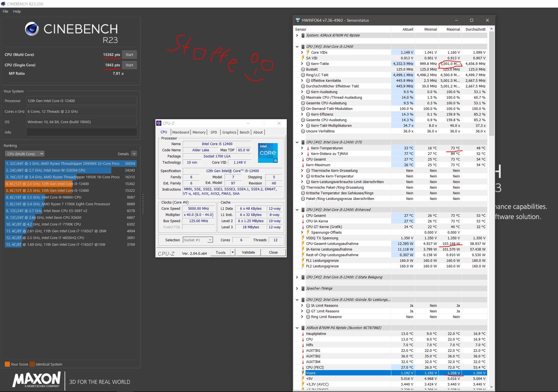Expand the Kern-Takte row
This screenshot has height=392, width=558.
point(302,64)
